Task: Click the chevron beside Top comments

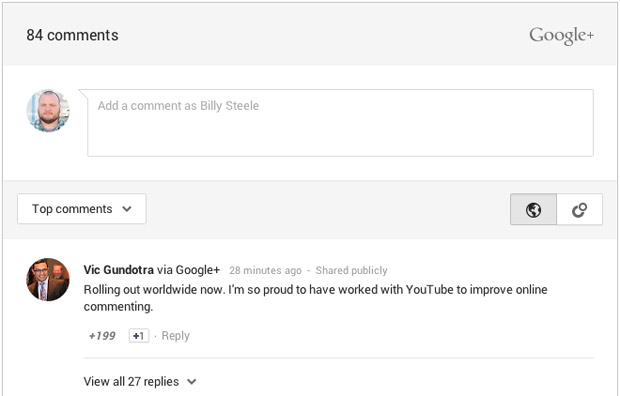Action: click(x=127, y=209)
